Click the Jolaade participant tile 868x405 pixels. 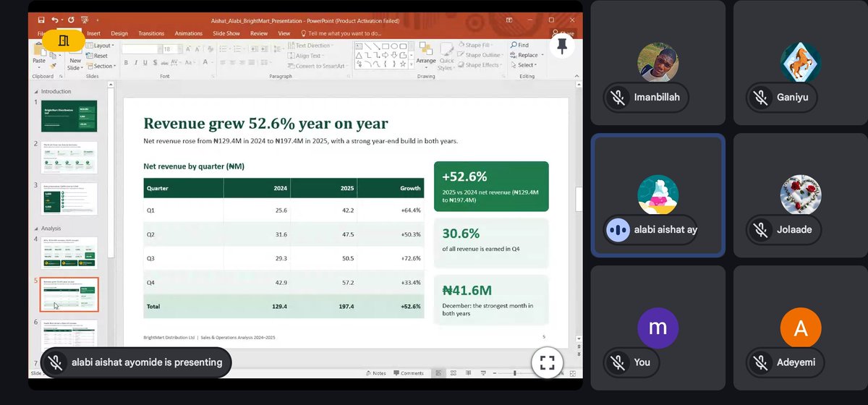(801, 195)
